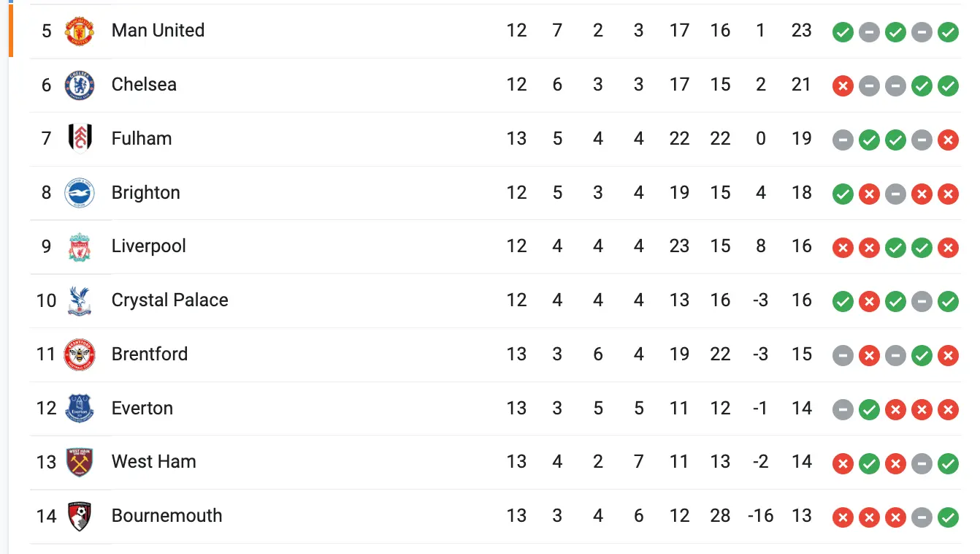Open the Liverpool club crest
980x554 pixels.
point(80,247)
